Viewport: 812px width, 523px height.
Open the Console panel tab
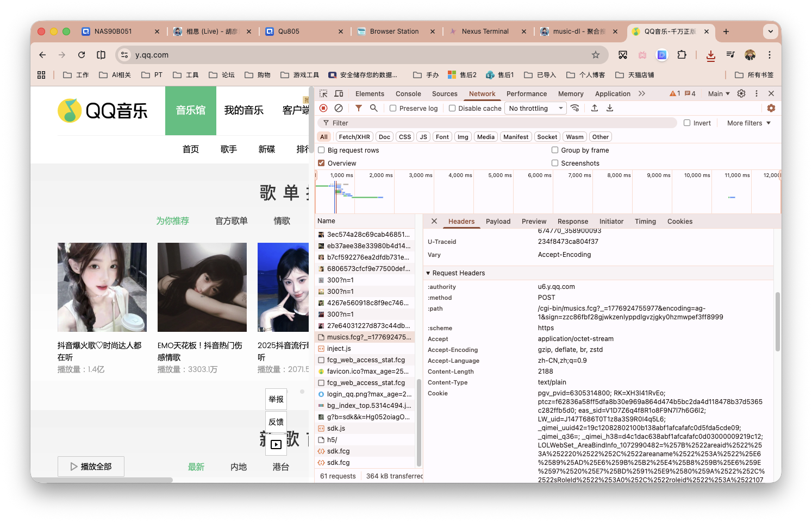[x=408, y=93]
